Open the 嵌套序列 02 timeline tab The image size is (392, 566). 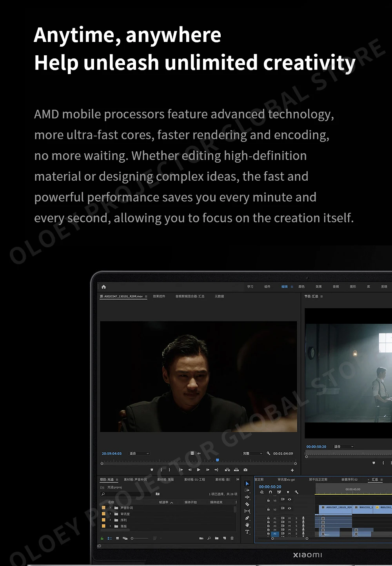point(349,480)
